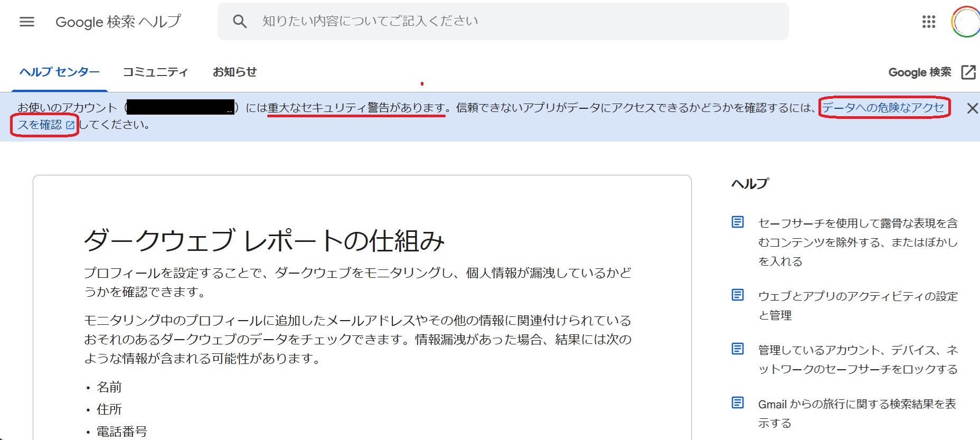Click the article icon beside ウェブとアプリのアクティビティ
This screenshot has height=440, width=980.
pos(738,295)
